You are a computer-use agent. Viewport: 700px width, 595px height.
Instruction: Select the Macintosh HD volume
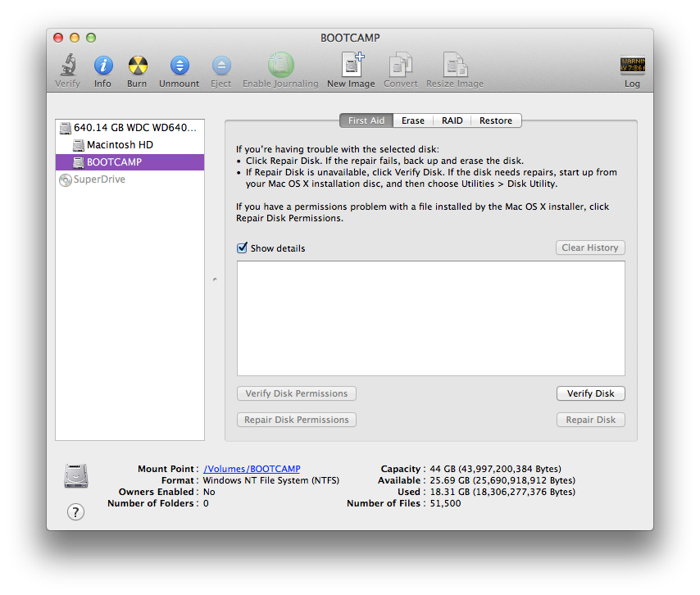click(x=130, y=145)
